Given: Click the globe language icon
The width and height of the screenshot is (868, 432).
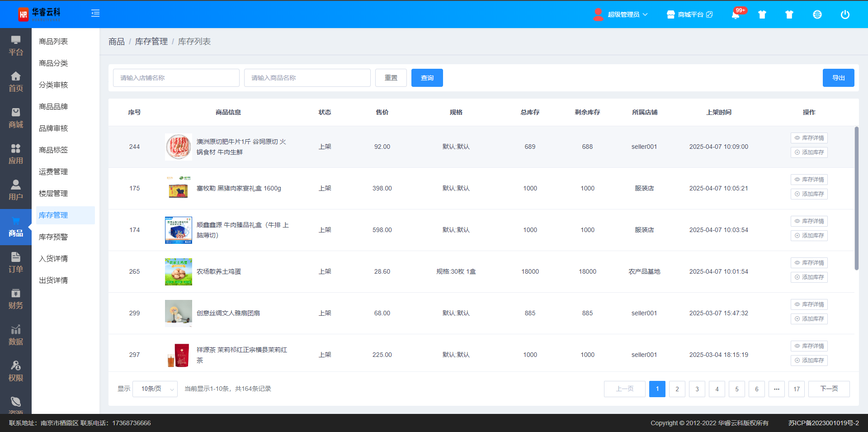Looking at the screenshot, I should pos(817,14).
